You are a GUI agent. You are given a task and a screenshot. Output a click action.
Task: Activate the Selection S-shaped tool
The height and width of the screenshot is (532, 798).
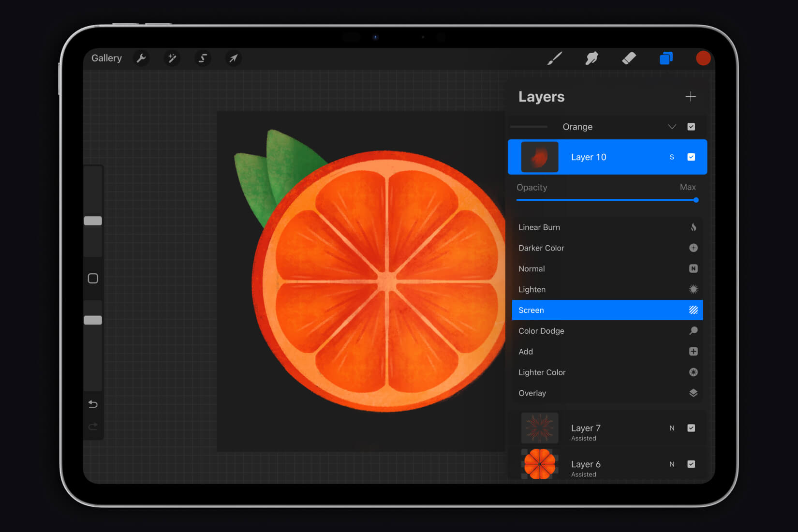coord(203,59)
